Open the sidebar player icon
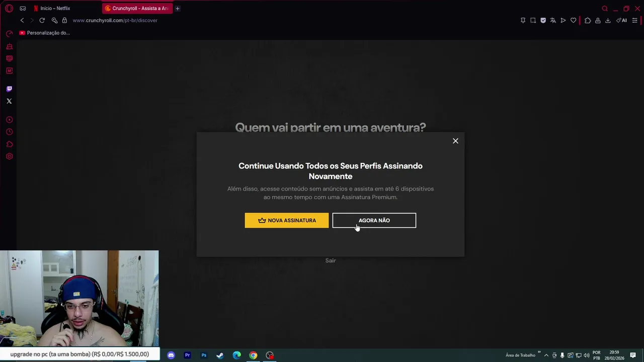This screenshot has width=644, height=362. point(9,120)
